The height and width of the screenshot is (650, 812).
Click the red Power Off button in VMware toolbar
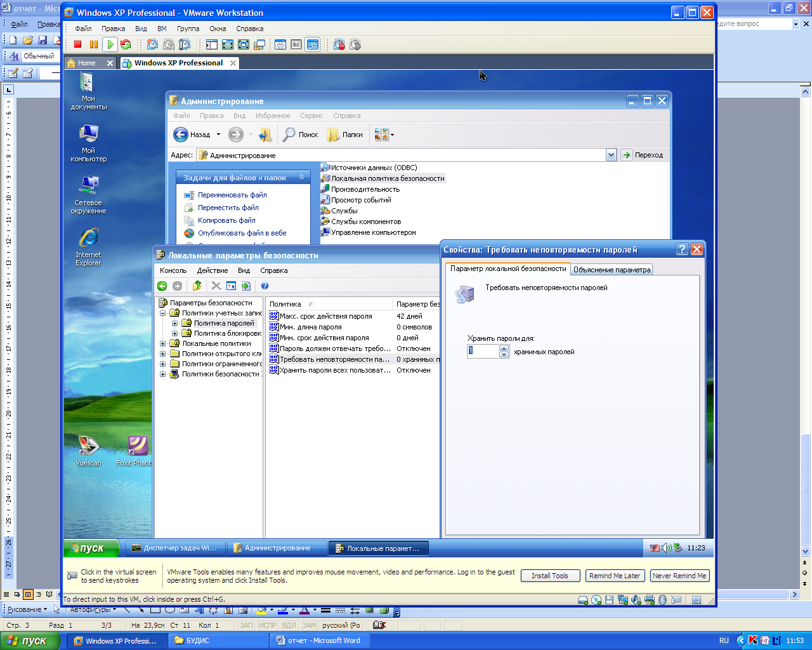(x=77, y=44)
